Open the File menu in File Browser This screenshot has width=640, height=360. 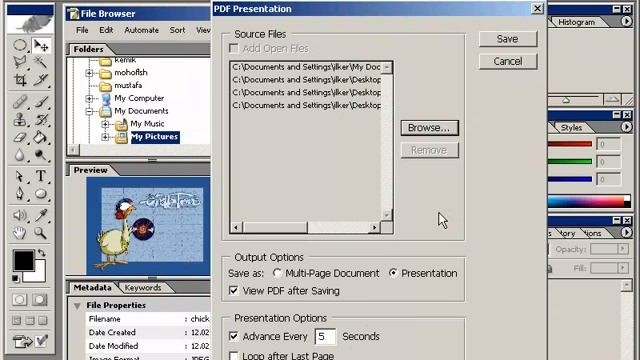pyautogui.click(x=82, y=30)
